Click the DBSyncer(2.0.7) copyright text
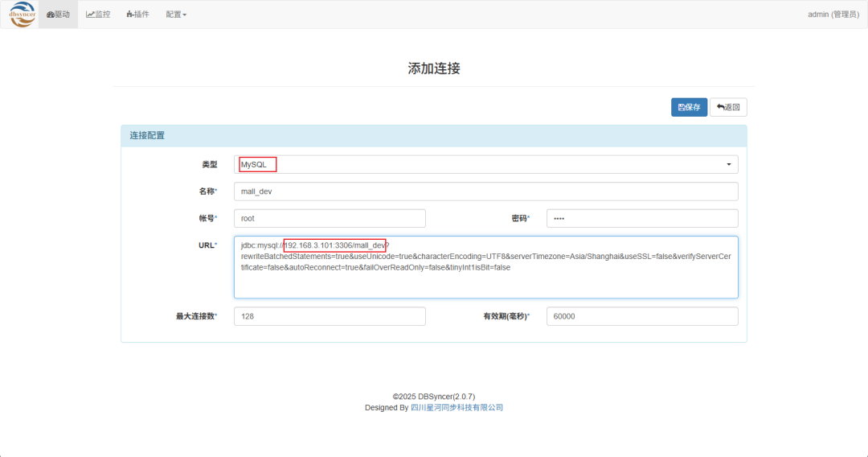Image resolution: width=868 pixels, height=457 pixels. (x=434, y=397)
